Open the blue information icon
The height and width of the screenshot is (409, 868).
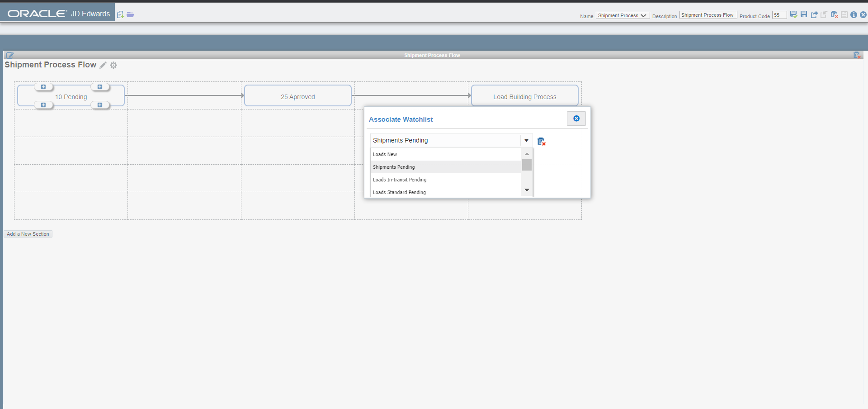pos(854,14)
